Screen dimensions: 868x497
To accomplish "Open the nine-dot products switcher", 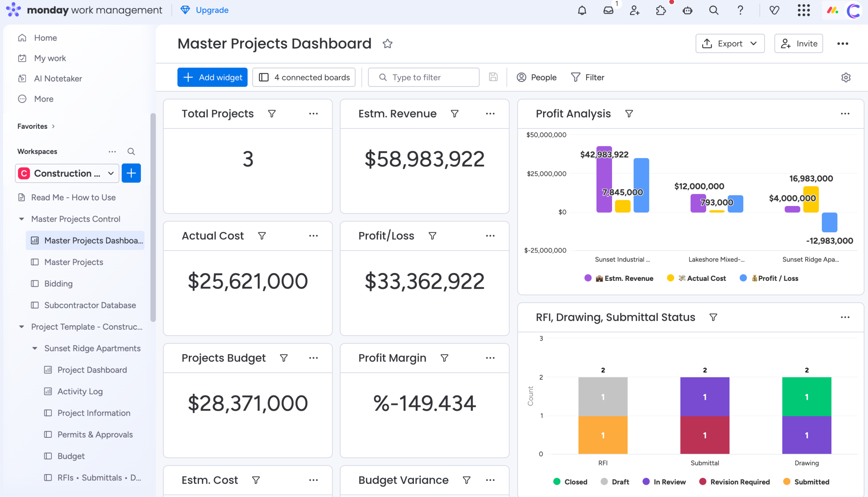I will (804, 10).
